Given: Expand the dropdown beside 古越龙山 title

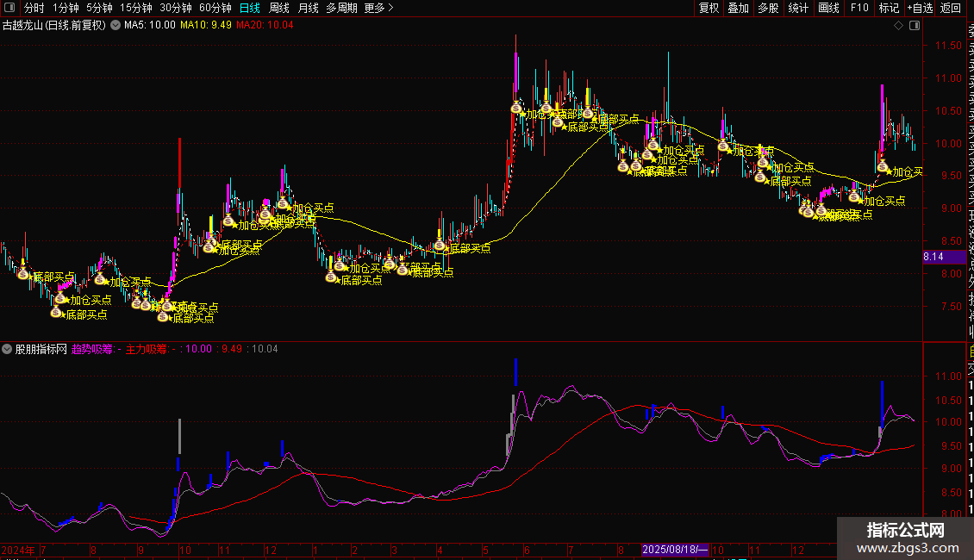Looking at the screenshot, I should (x=116, y=26).
